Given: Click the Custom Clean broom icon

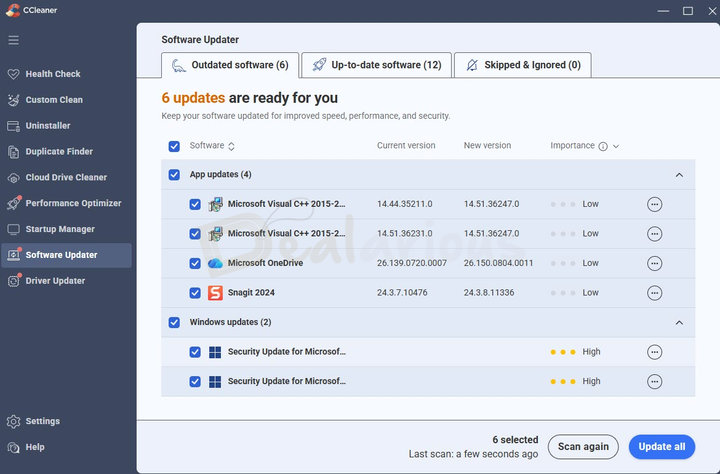Looking at the screenshot, I should pyautogui.click(x=13, y=100).
